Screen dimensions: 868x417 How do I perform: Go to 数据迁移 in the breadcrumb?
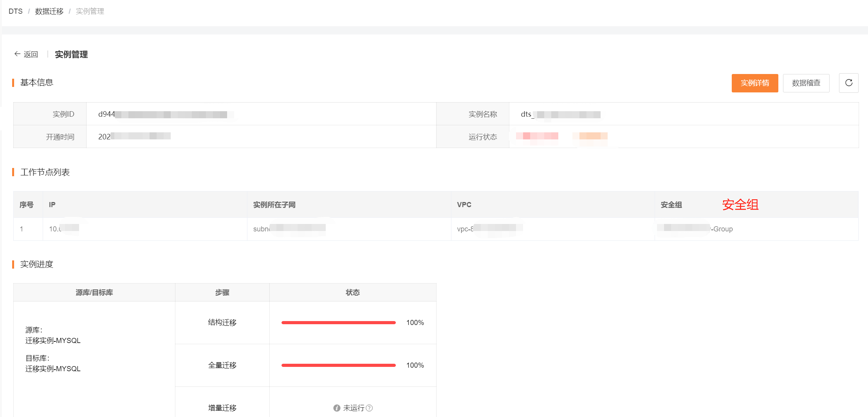[x=49, y=11]
